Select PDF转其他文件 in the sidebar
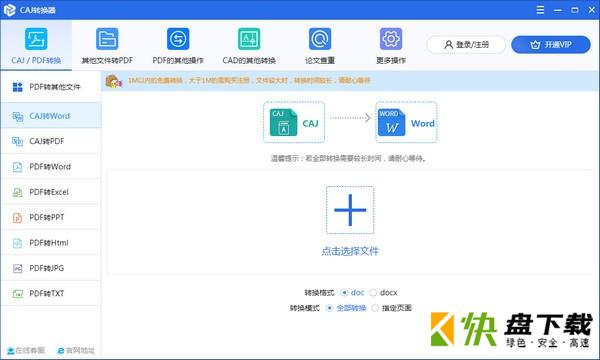 pyautogui.click(x=51, y=87)
